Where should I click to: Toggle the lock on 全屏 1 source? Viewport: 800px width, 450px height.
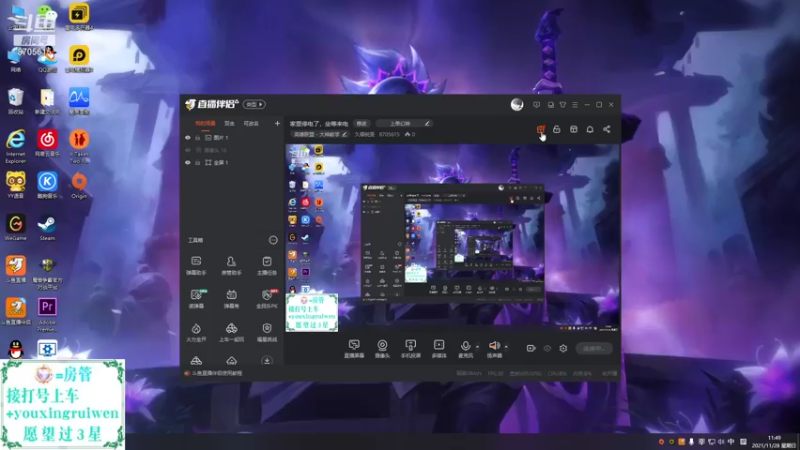[197, 163]
